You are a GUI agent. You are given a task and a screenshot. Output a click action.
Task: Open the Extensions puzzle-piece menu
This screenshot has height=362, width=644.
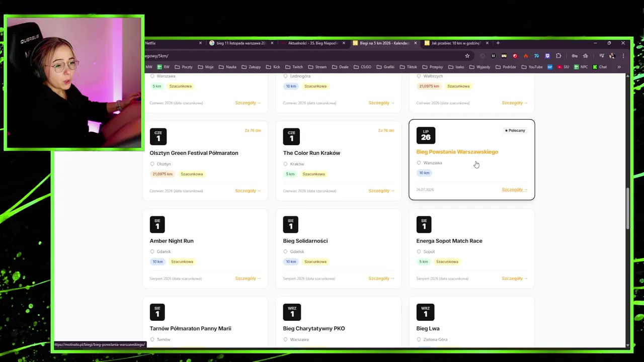(558, 56)
